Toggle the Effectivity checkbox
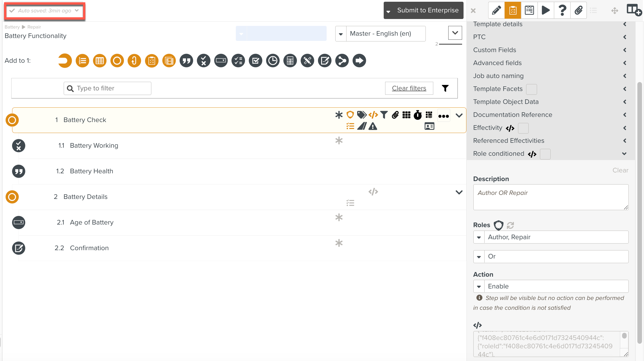644x361 pixels. 523,128
